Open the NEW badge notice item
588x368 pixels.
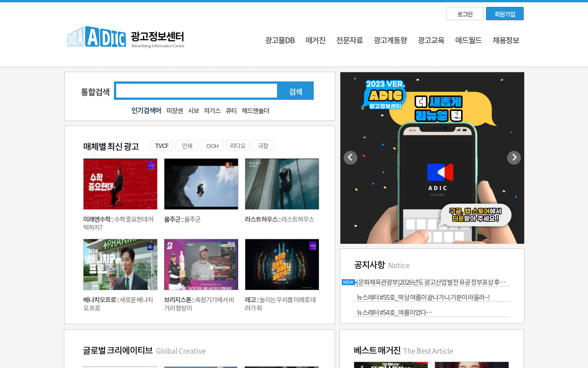click(x=431, y=282)
